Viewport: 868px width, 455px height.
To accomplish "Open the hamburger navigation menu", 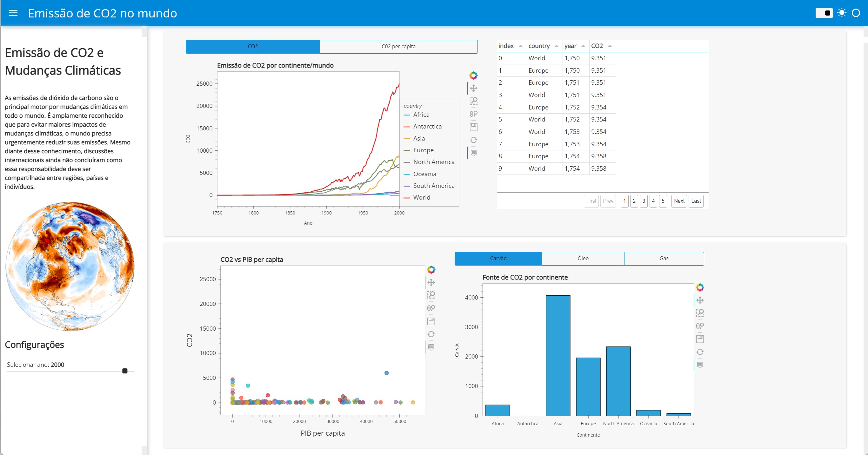I will coord(13,13).
